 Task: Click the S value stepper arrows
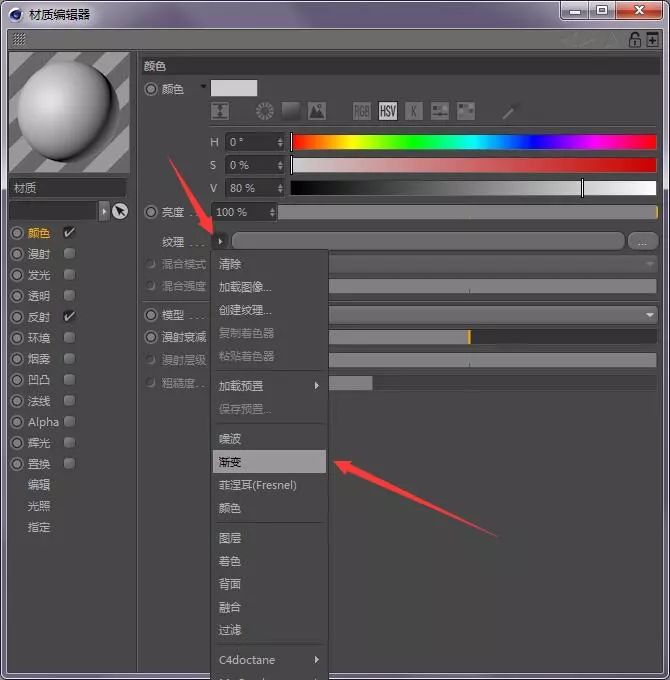(x=280, y=165)
